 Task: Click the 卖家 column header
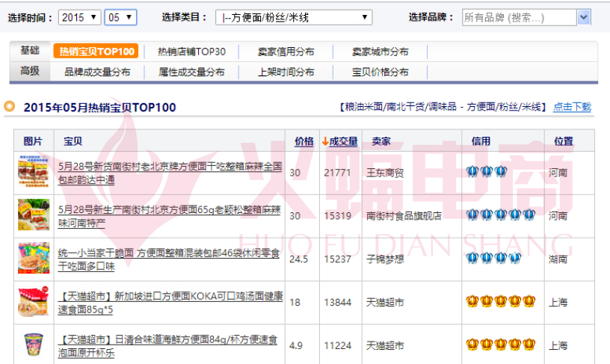[x=381, y=141]
